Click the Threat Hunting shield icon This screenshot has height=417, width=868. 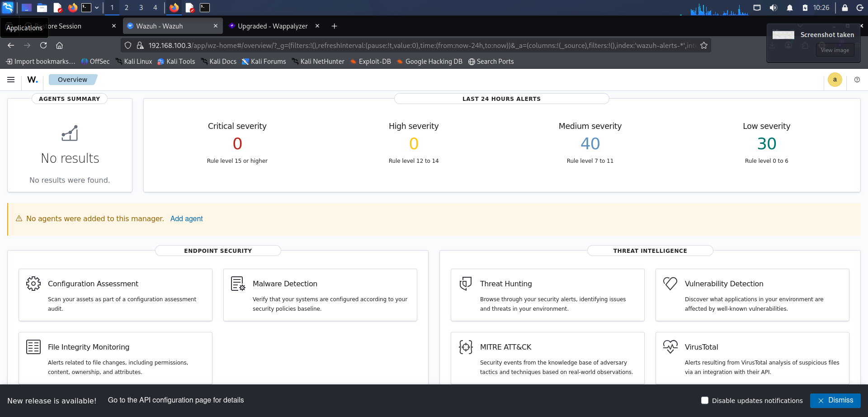pyautogui.click(x=466, y=284)
